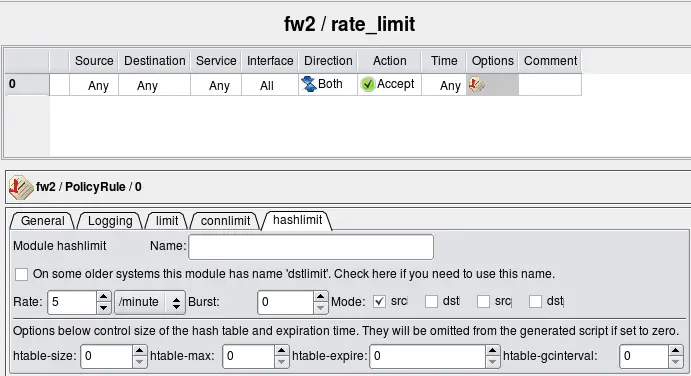Open the rule options icon in row 0
691x376 pixels.
coord(476,84)
